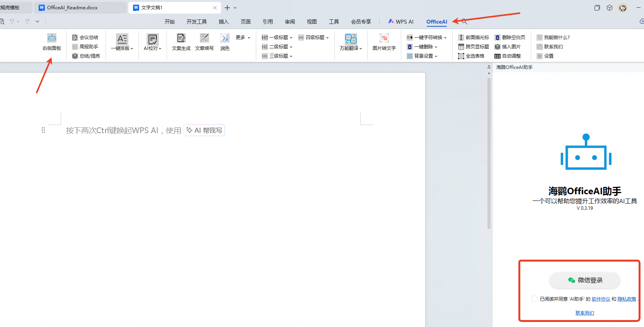
Task: Click the paragraph handle dots beside the first line
Action: click(x=43, y=130)
